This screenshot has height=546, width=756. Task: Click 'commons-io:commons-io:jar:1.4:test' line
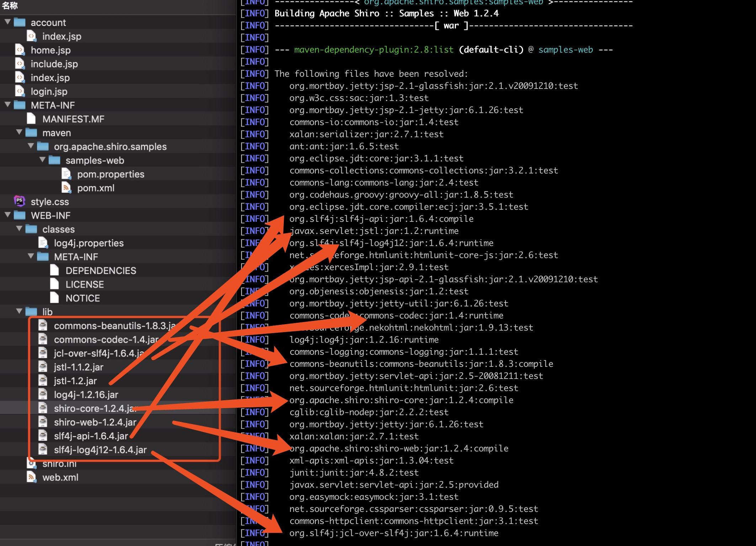point(374,122)
